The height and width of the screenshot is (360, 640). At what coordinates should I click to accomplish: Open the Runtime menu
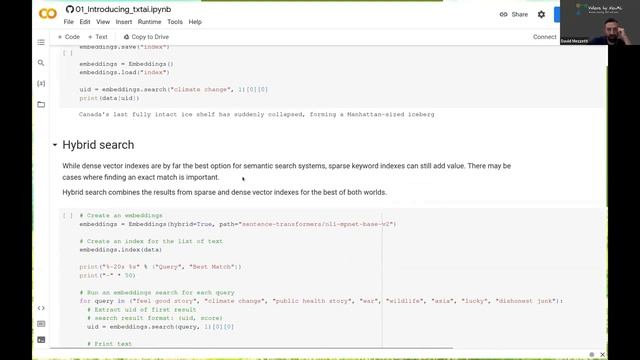pyautogui.click(x=149, y=22)
